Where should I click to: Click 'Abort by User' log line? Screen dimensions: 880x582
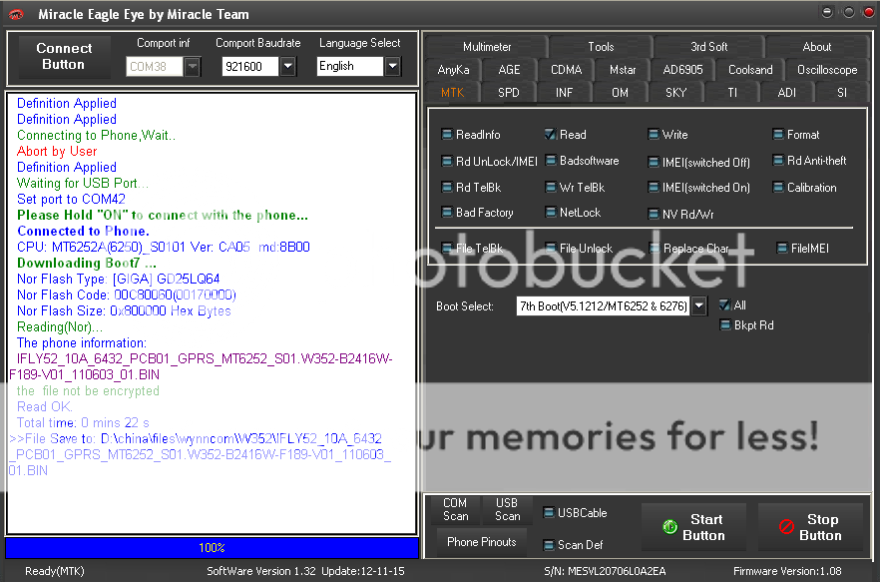click(57, 152)
